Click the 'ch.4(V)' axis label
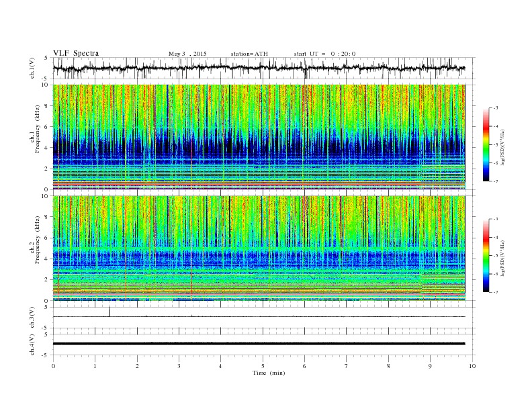 tap(32, 345)
